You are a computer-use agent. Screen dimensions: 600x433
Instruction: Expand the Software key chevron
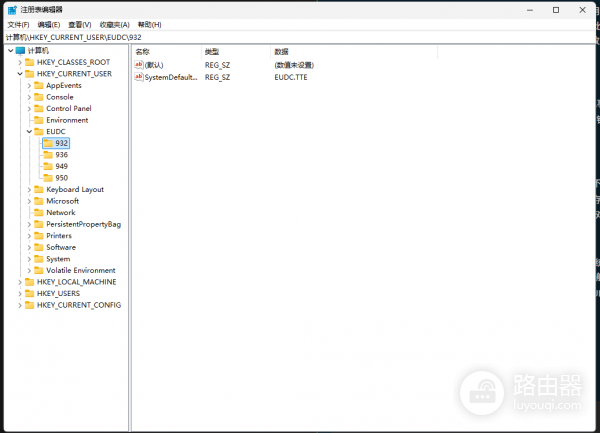(x=29, y=247)
